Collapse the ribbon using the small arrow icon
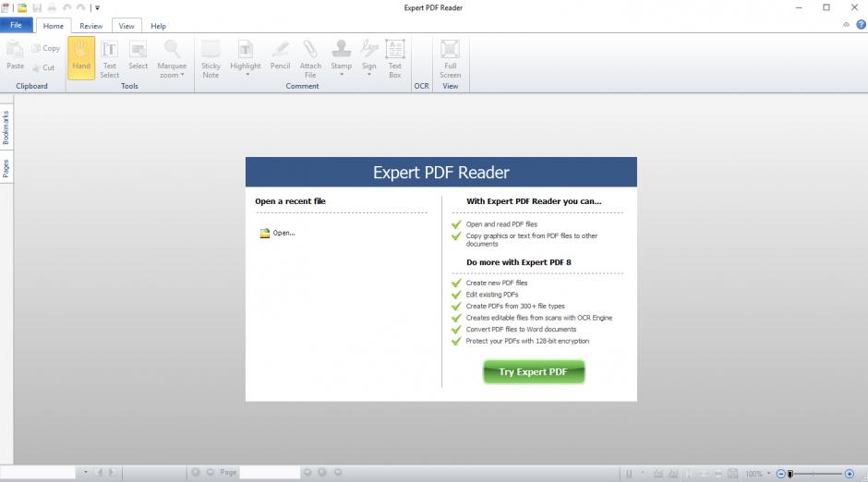Viewport: 868px width, 482px height. [846, 24]
